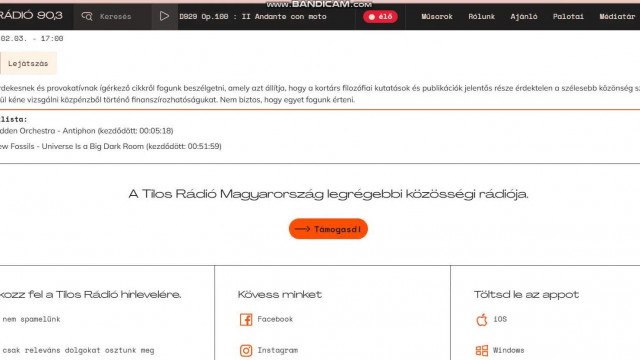640x360 pixels.
Task: Click the orange Támogasd! button
Action: coord(328,229)
